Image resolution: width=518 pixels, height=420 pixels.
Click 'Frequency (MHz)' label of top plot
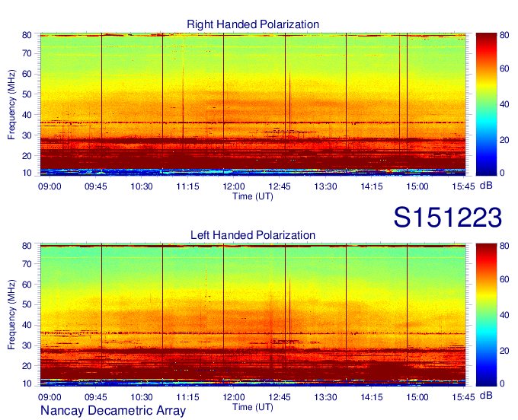11,104
